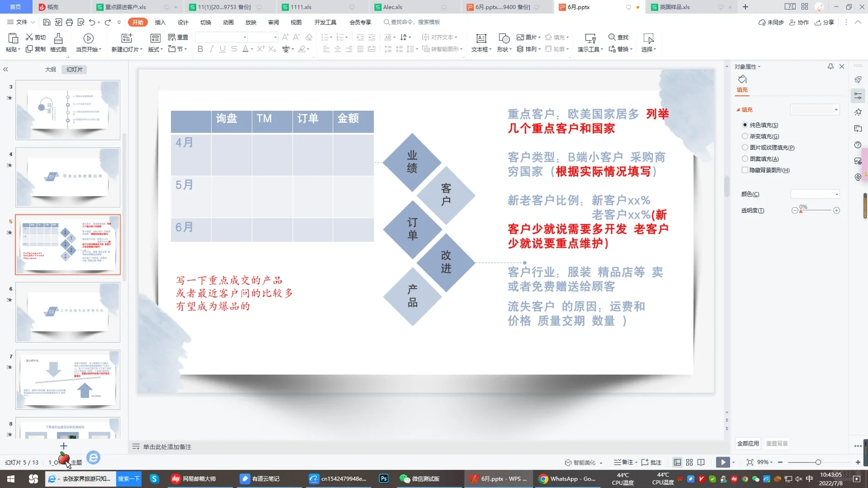
Task: Select Picture or texture fill (图片或纹理填充)
Action: (745, 147)
